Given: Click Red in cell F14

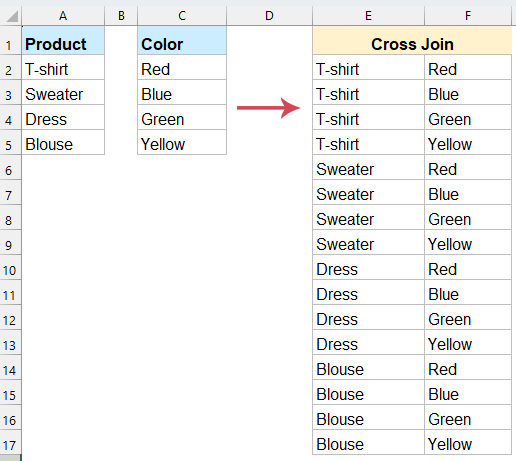Looking at the screenshot, I should (468, 367).
